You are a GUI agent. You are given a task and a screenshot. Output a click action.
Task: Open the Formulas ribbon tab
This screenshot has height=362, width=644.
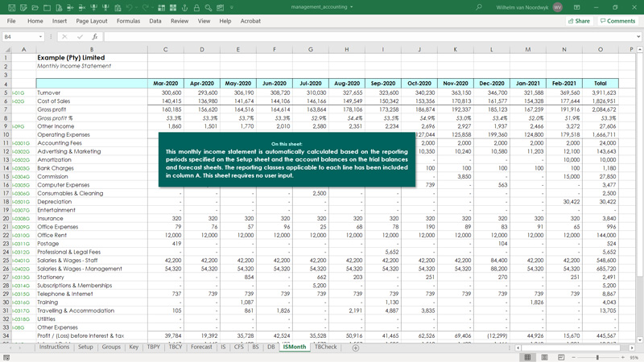[x=128, y=21]
